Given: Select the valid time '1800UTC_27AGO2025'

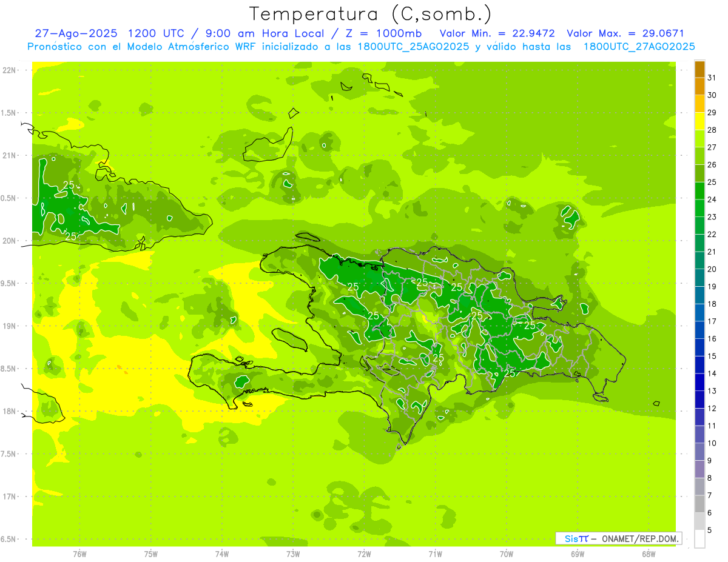Looking at the screenshot, I should click(639, 47).
